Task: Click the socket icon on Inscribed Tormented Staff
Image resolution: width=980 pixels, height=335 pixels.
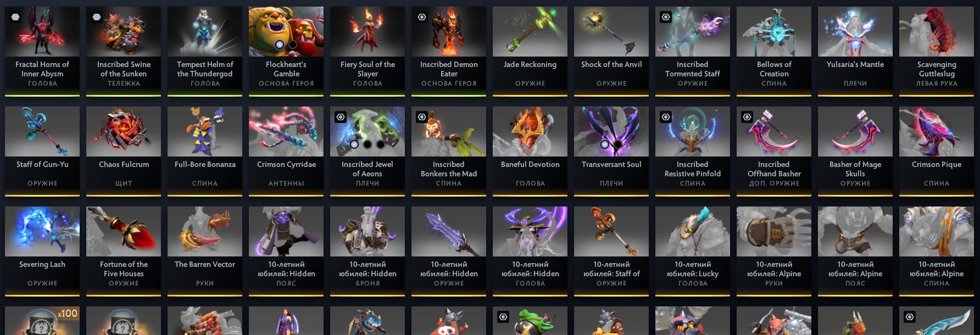Action: coord(666,17)
